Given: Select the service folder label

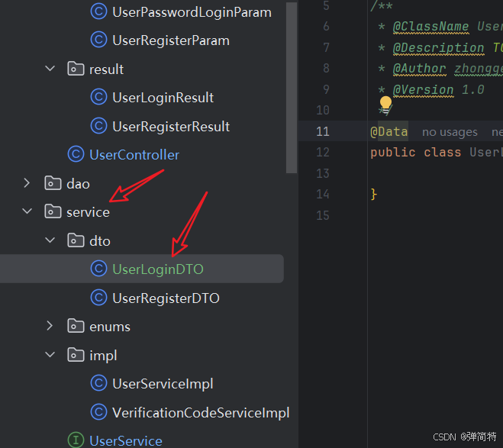Looking at the screenshot, I should (x=88, y=213).
